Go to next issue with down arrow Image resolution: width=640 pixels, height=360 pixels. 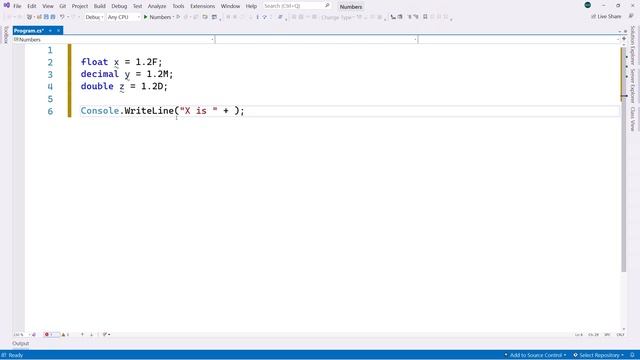(x=91, y=335)
